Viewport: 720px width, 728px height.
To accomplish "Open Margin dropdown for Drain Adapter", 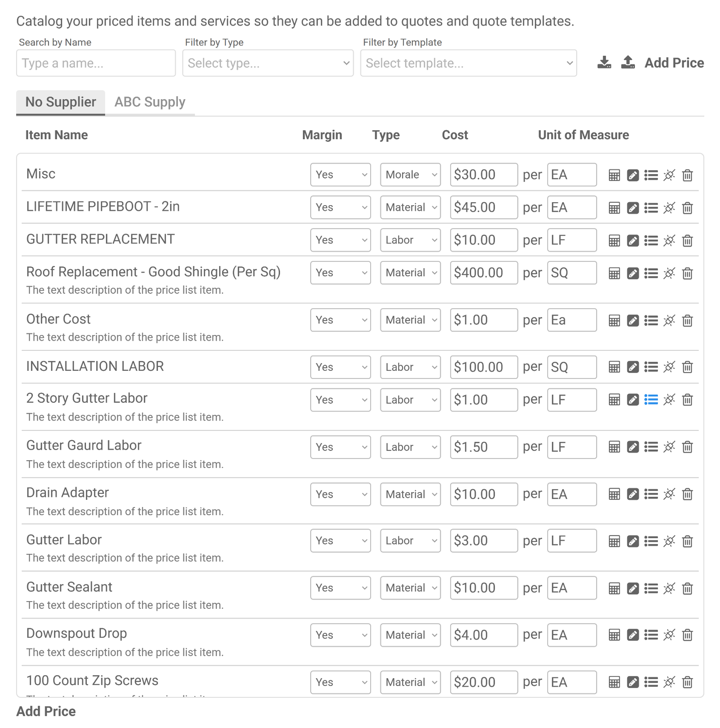I will click(340, 494).
